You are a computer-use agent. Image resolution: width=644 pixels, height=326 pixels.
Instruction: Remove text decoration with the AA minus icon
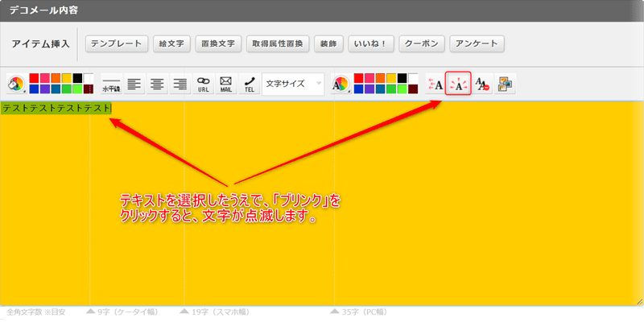[x=482, y=84]
